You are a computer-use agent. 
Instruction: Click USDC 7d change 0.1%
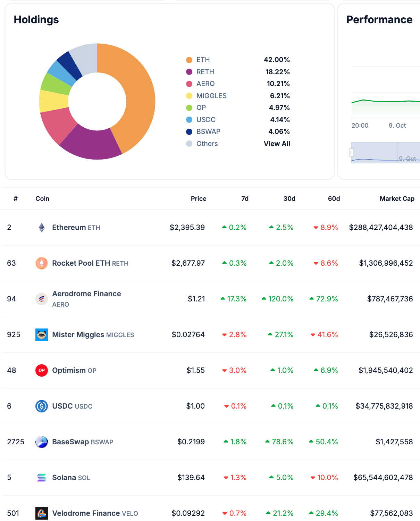(x=235, y=406)
